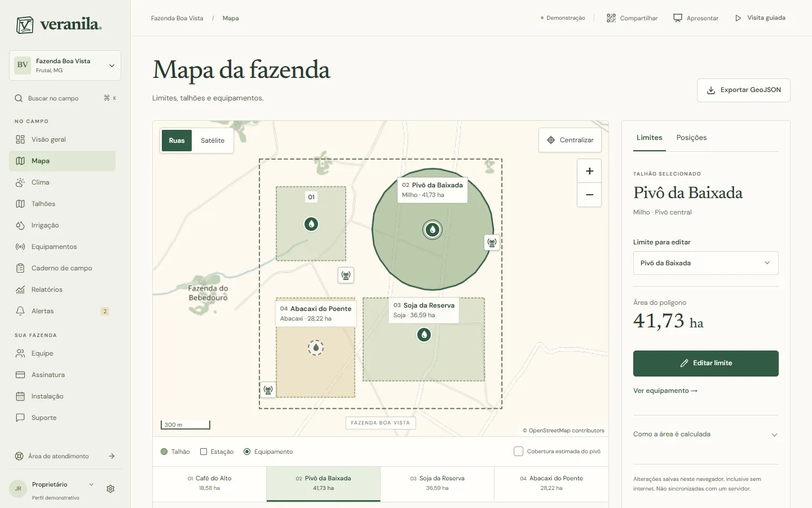Open the Limite para editar dropdown
Image resolution: width=812 pixels, height=508 pixels.
point(705,263)
